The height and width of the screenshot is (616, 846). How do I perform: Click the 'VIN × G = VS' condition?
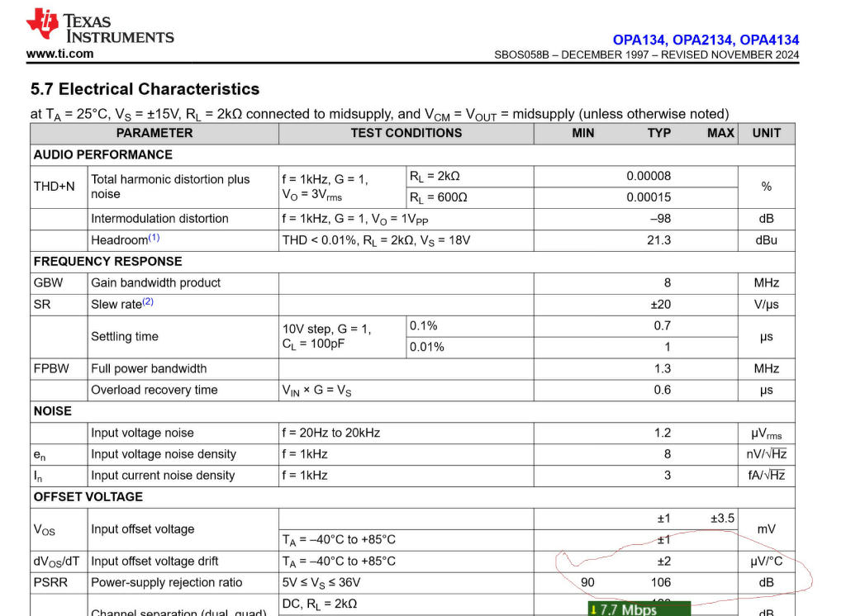point(316,391)
